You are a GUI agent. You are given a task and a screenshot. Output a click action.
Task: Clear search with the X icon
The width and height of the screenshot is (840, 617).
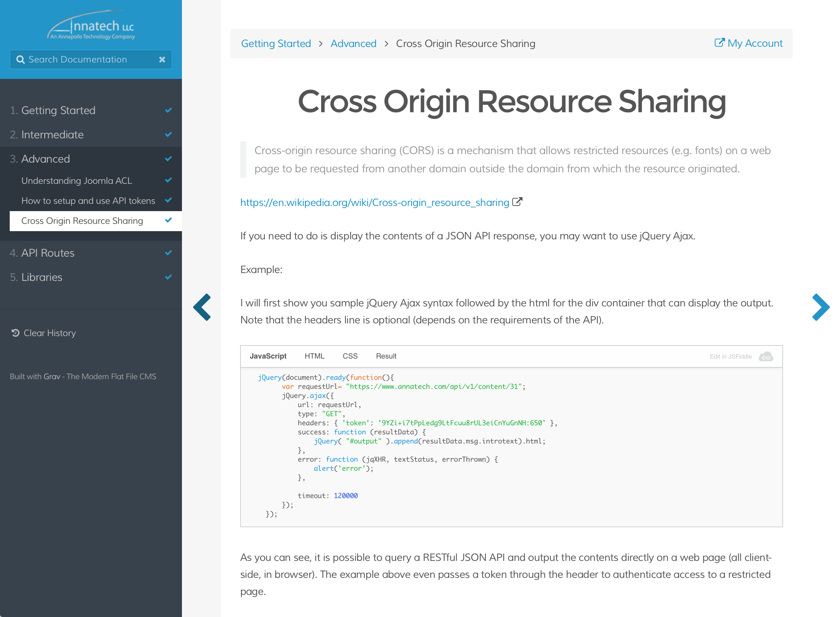pos(162,59)
